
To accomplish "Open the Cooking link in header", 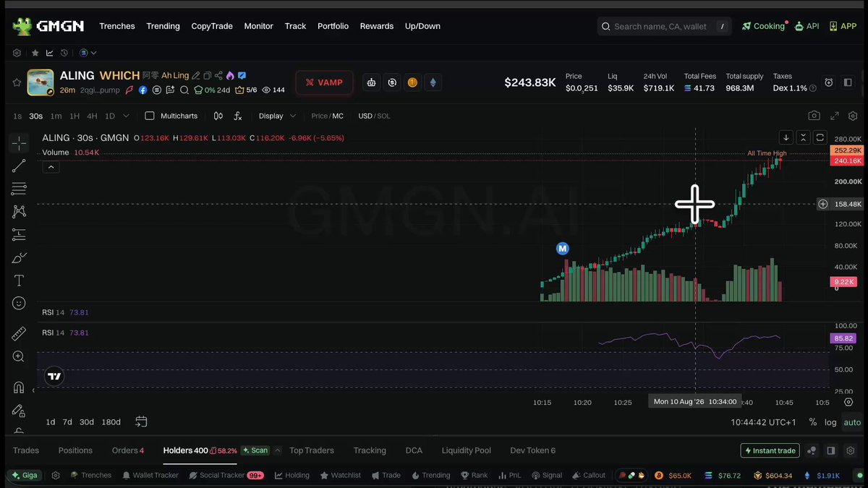I will 763,26.
